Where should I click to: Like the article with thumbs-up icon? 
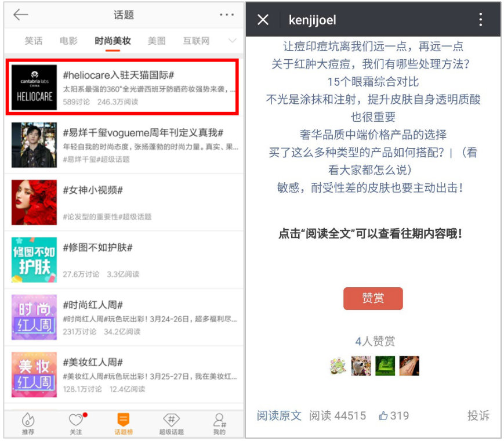[383, 415]
